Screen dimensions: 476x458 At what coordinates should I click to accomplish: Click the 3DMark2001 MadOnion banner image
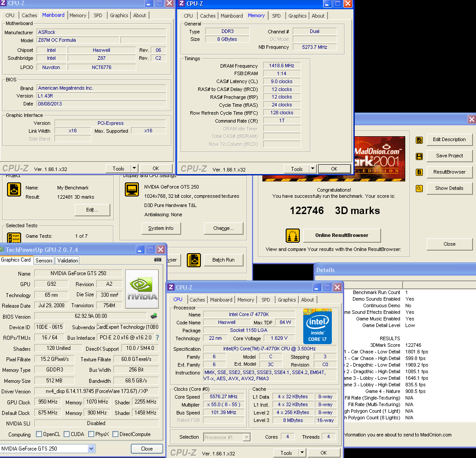(379, 159)
